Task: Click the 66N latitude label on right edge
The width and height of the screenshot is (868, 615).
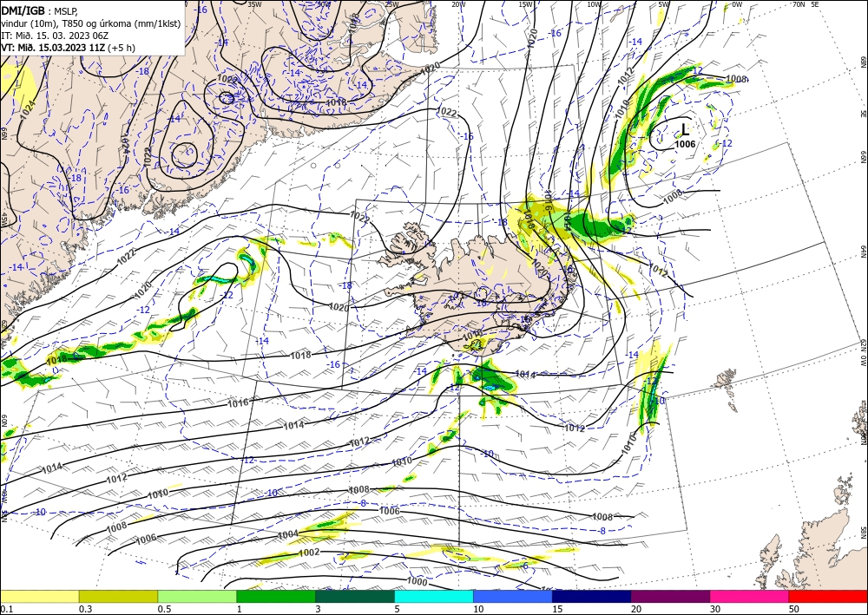Action: click(x=863, y=158)
